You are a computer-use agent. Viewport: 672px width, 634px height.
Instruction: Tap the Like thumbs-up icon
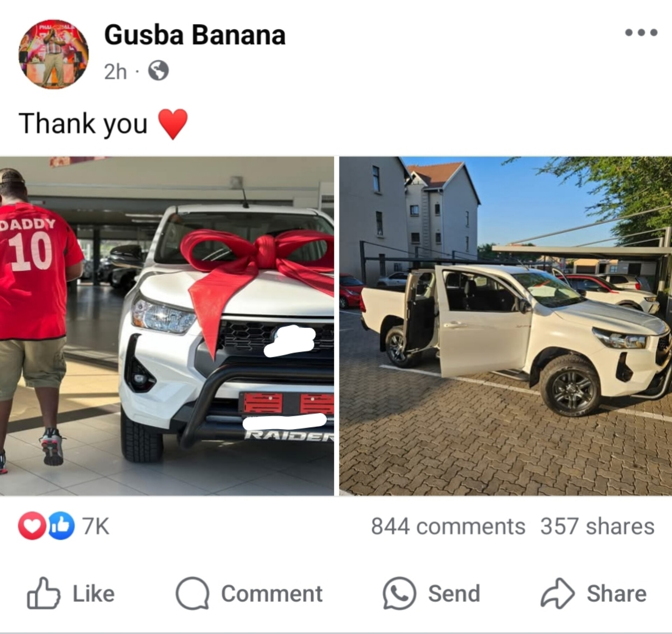click(43, 593)
